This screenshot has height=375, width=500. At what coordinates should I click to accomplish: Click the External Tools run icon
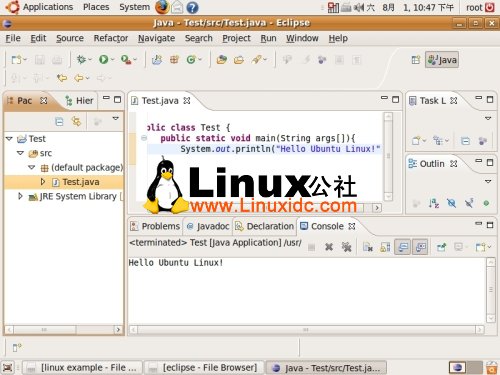point(126,60)
